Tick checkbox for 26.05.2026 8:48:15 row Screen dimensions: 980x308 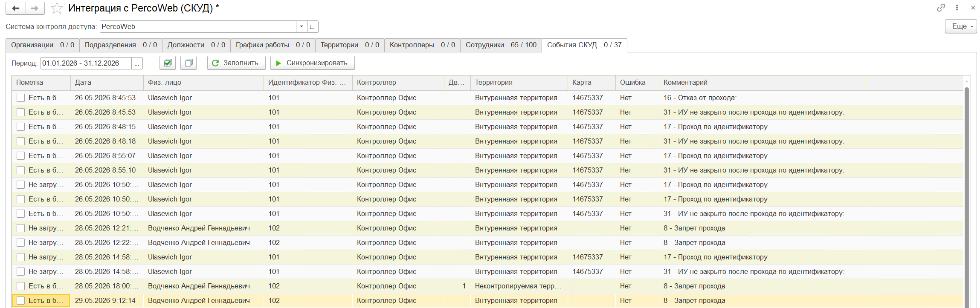click(20, 127)
